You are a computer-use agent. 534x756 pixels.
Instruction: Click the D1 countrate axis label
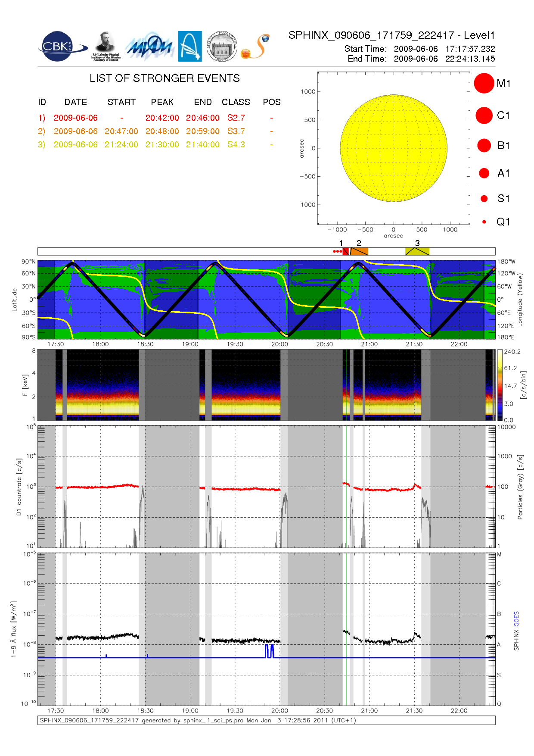click(x=19, y=487)
